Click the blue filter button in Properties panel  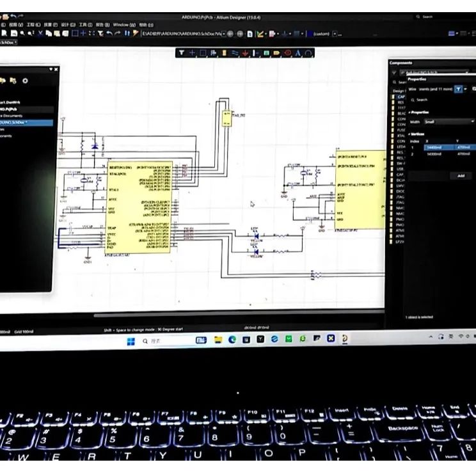[x=458, y=89]
